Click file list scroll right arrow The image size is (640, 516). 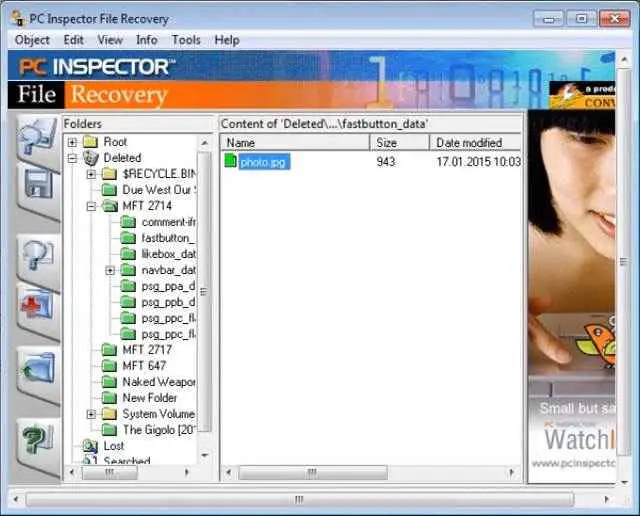pos(512,473)
